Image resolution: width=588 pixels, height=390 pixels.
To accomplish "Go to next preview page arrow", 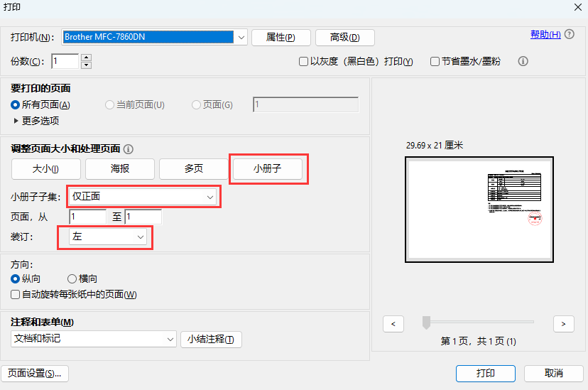I will (x=563, y=323).
